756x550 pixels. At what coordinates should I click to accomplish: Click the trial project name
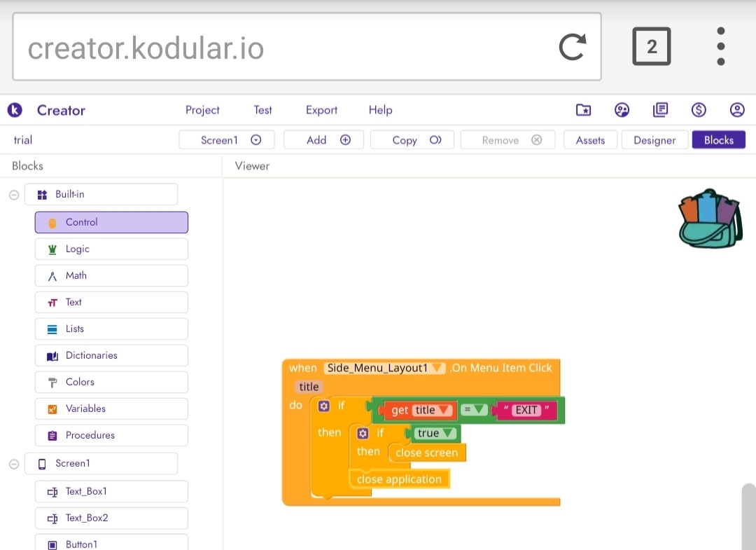[22, 140]
